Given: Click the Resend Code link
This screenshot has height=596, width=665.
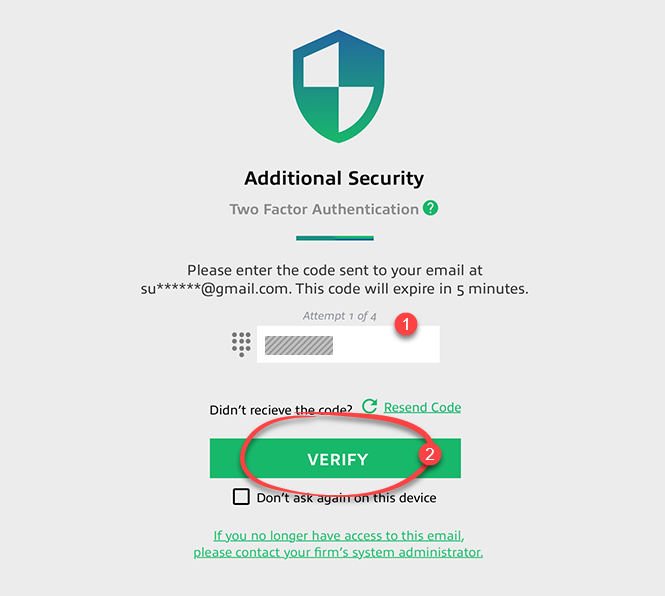Looking at the screenshot, I should pos(422,407).
